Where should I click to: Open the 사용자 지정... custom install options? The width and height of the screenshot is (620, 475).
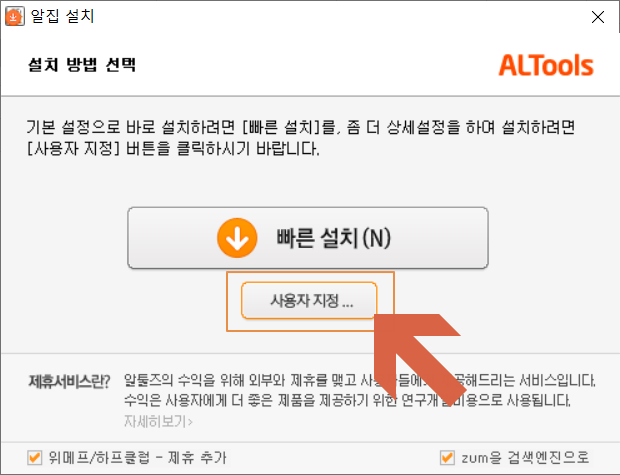click(x=309, y=300)
